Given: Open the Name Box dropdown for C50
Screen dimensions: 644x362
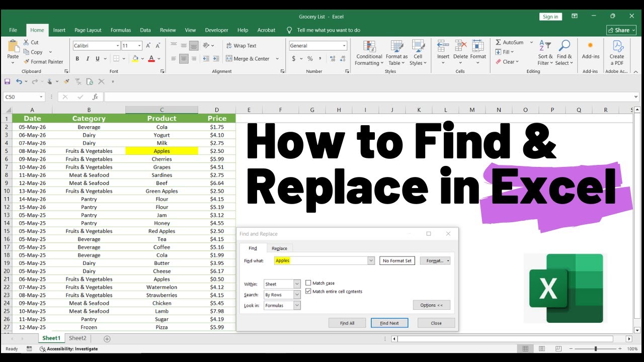Looking at the screenshot, I should pyautogui.click(x=41, y=97).
